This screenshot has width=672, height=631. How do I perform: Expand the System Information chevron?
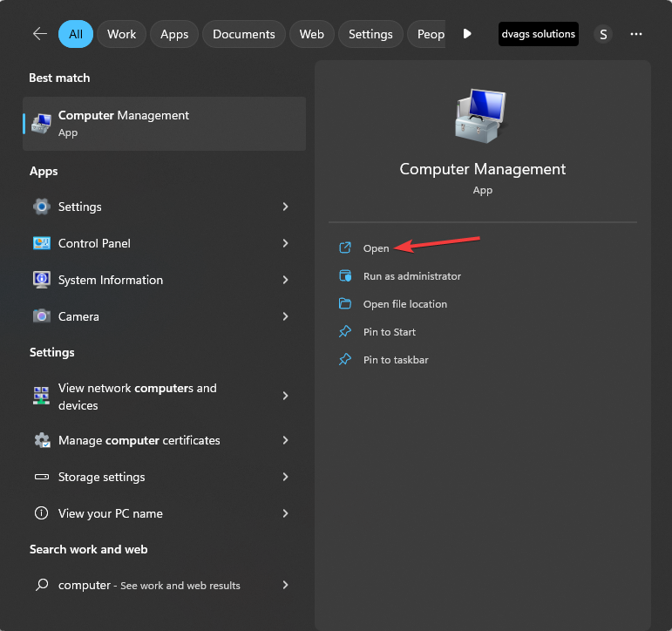(x=285, y=280)
